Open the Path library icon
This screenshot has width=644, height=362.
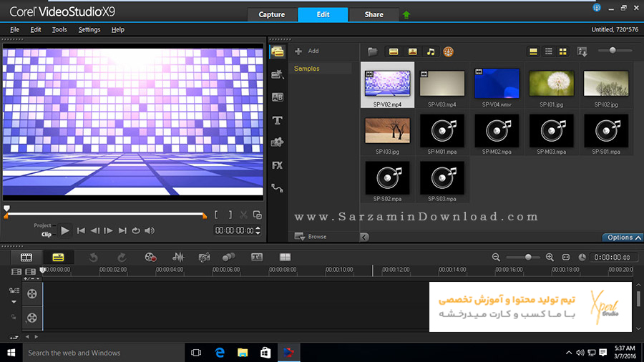click(x=277, y=188)
